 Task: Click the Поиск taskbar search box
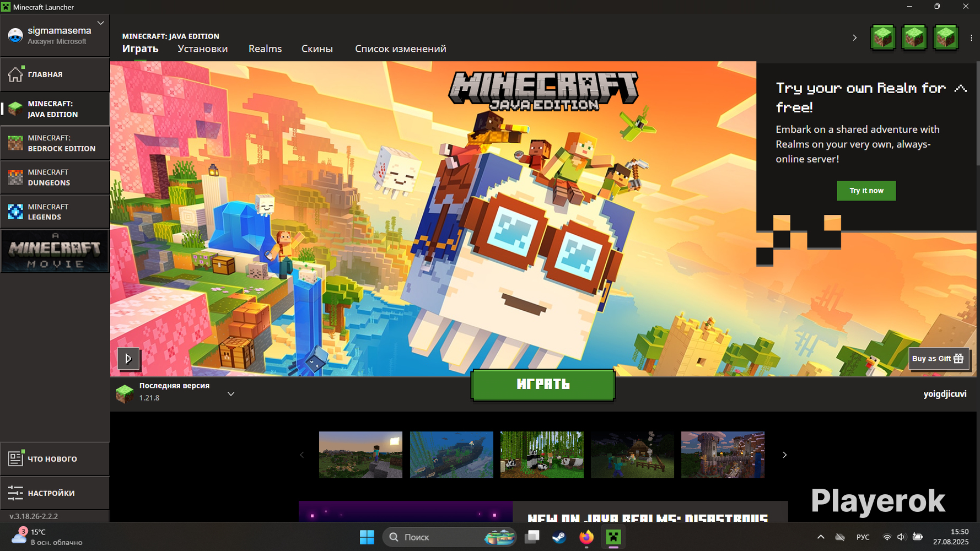tap(449, 537)
